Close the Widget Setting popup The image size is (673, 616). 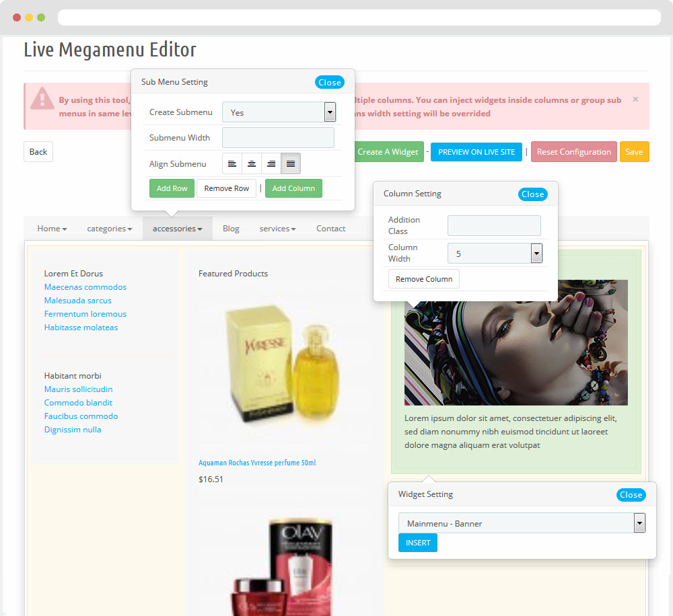(x=631, y=495)
